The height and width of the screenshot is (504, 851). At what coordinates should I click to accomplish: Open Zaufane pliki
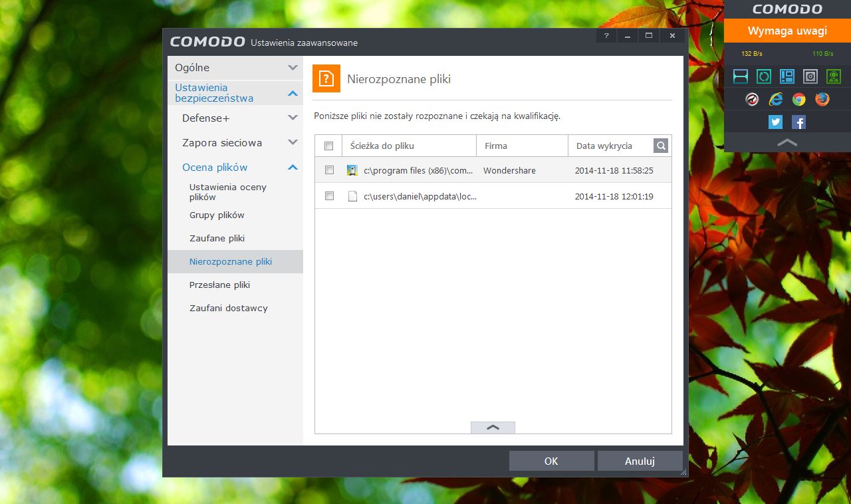click(x=217, y=238)
